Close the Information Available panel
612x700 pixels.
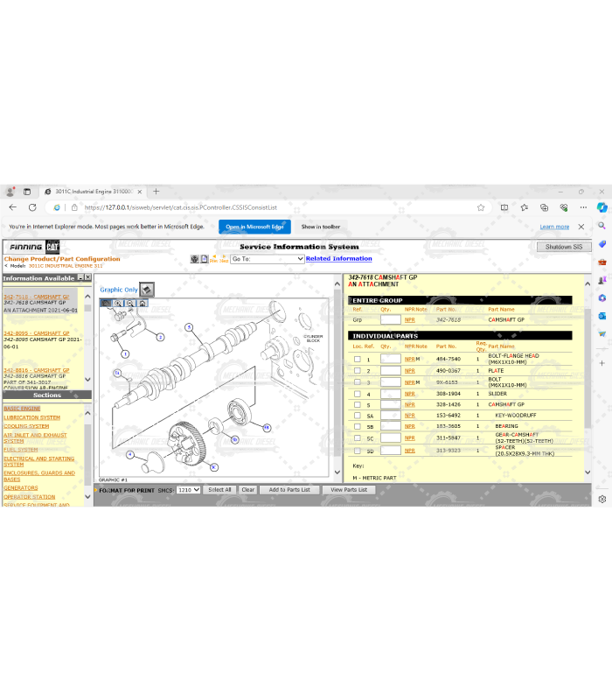(x=87, y=278)
